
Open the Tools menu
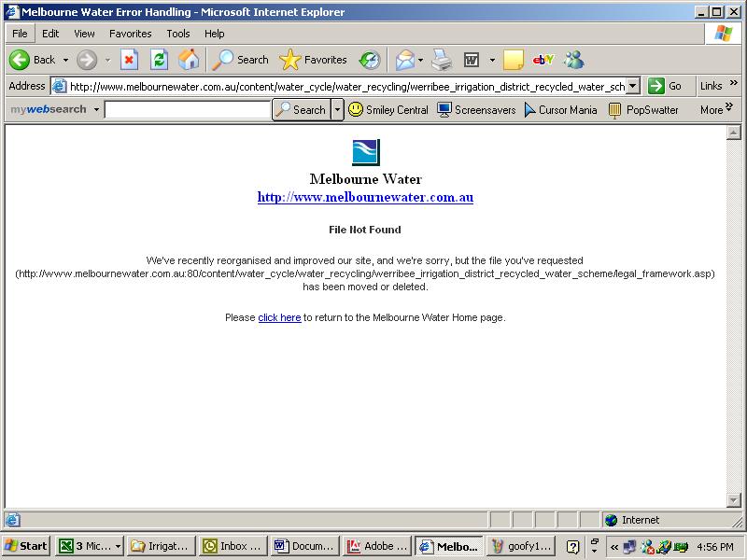point(177,34)
